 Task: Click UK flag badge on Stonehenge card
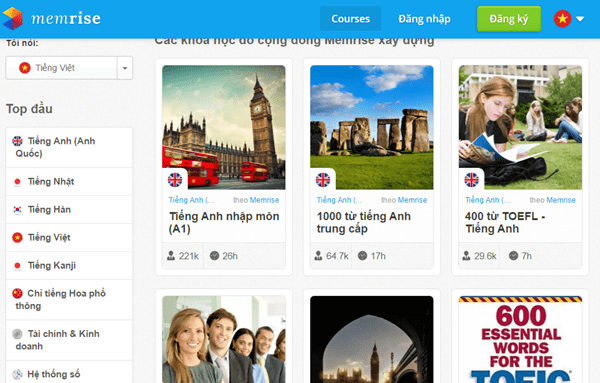click(x=323, y=179)
